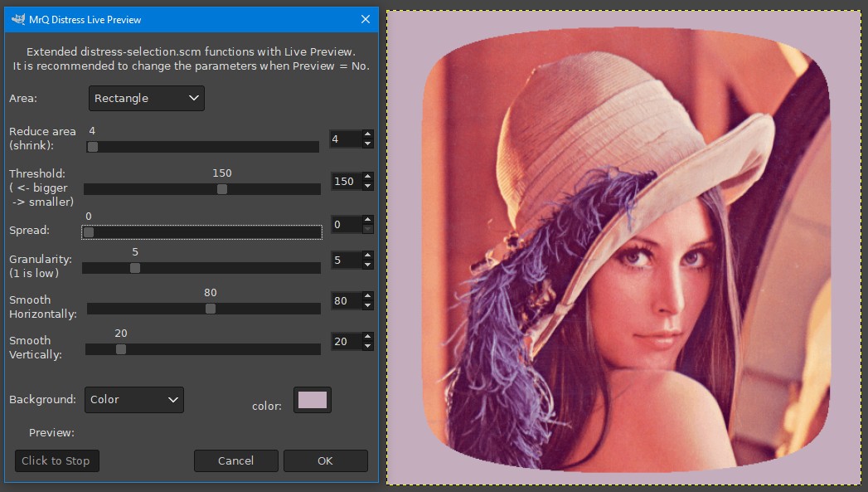Increase the Reduce area spin value
Image resolution: width=868 pixels, height=492 pixels.
click(367, 134)
